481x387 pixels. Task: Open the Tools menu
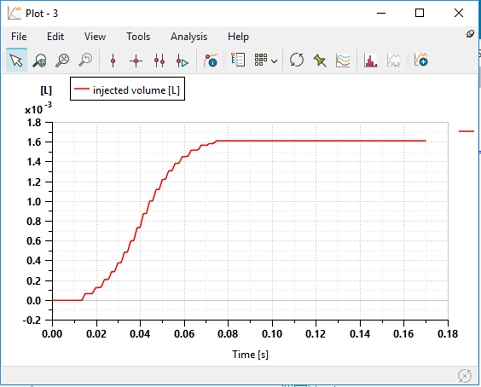point(138,36)
